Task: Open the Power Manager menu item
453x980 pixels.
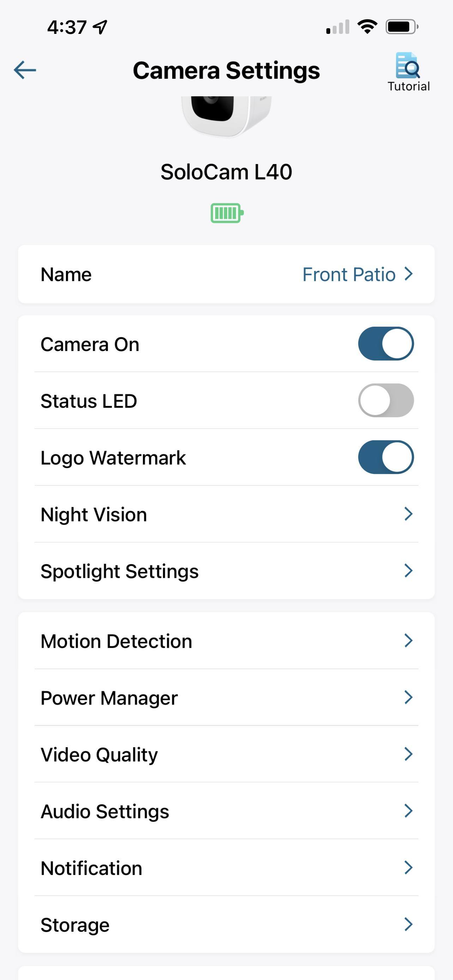Action: [x=226, y=698]
